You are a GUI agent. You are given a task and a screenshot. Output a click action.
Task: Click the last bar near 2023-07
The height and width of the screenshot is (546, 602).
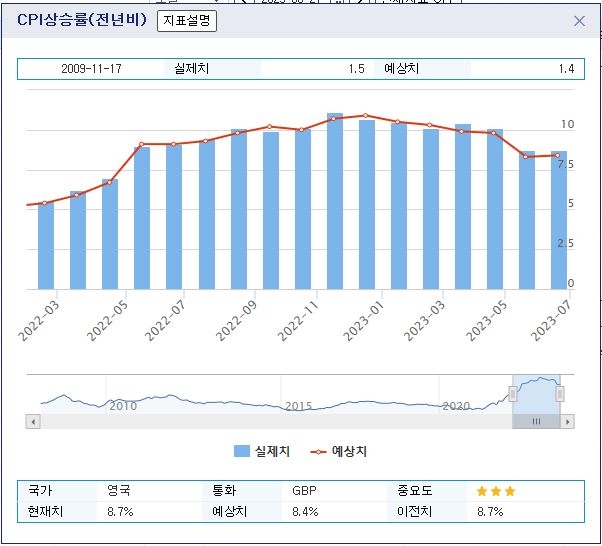[x=559, y=220]
